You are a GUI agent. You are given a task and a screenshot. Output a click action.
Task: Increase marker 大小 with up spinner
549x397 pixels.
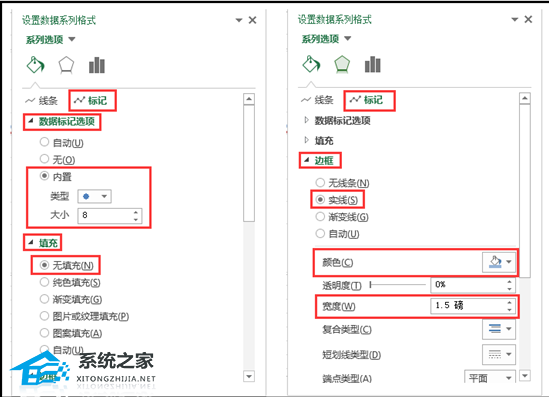tap(136, 212)
